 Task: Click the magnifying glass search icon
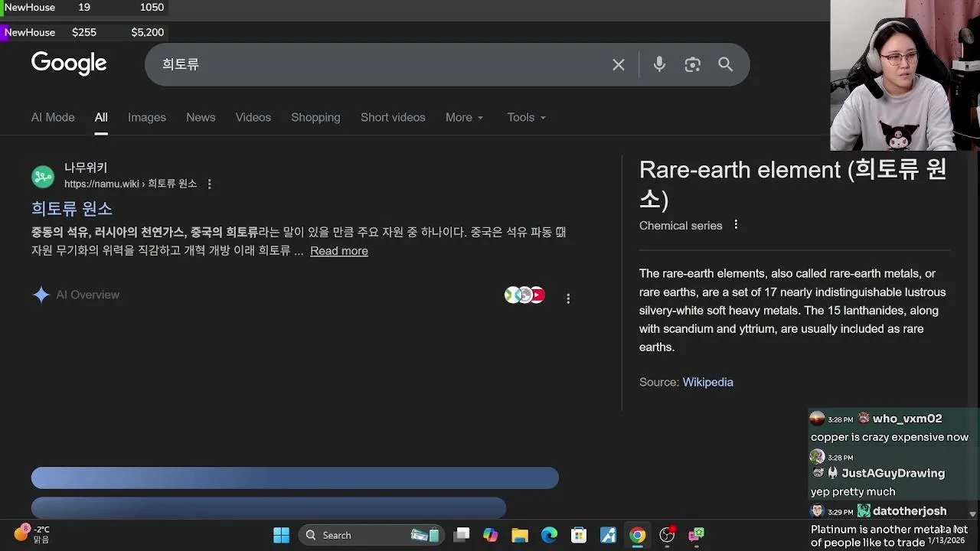pos(726,65)
